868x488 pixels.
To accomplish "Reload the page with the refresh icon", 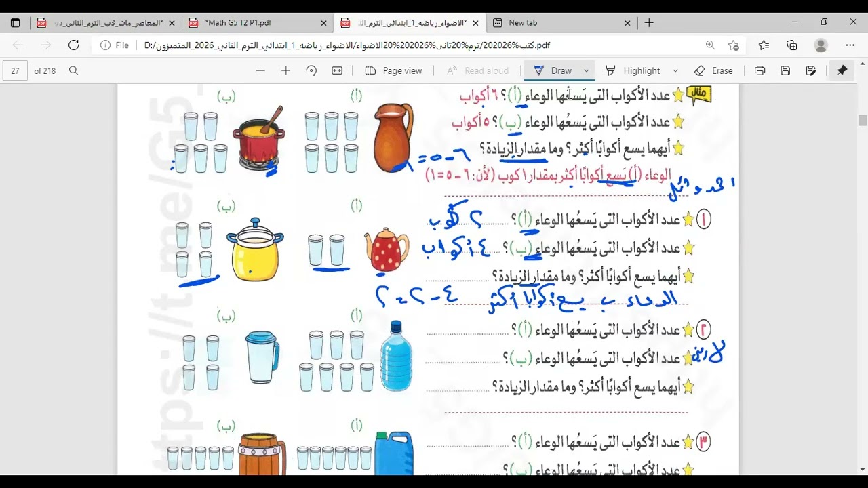I will pyautogui.click(x=74, y=45).
